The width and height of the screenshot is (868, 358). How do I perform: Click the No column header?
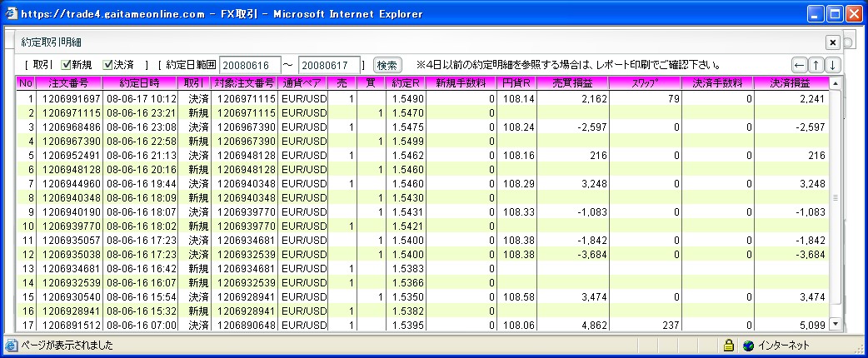click(x=26, y=83)
